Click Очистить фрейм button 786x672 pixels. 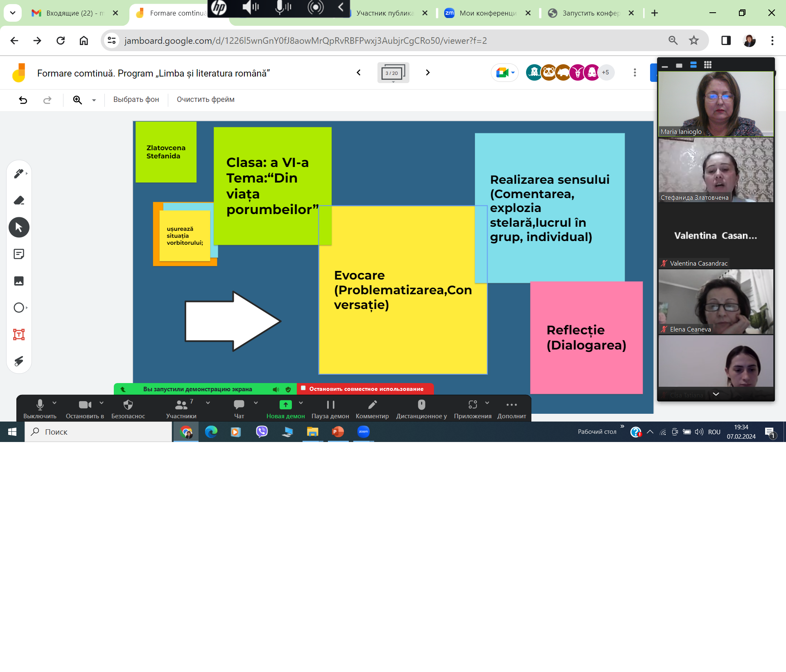(x=206, y=99)
